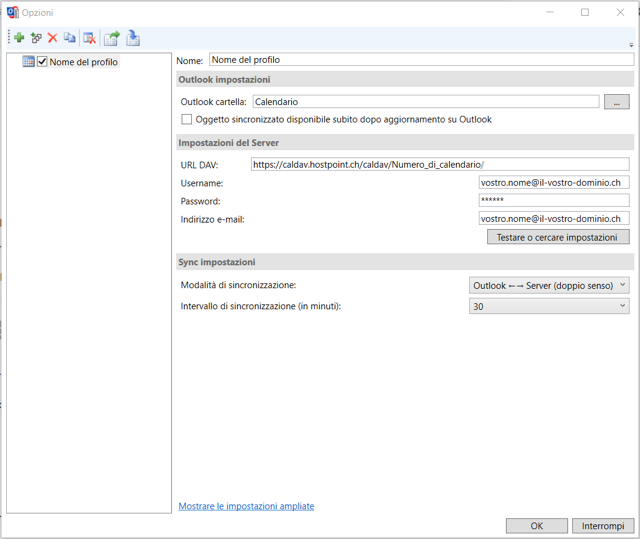Open Mostrare le impostazioni ampliate link

(246, 506)
